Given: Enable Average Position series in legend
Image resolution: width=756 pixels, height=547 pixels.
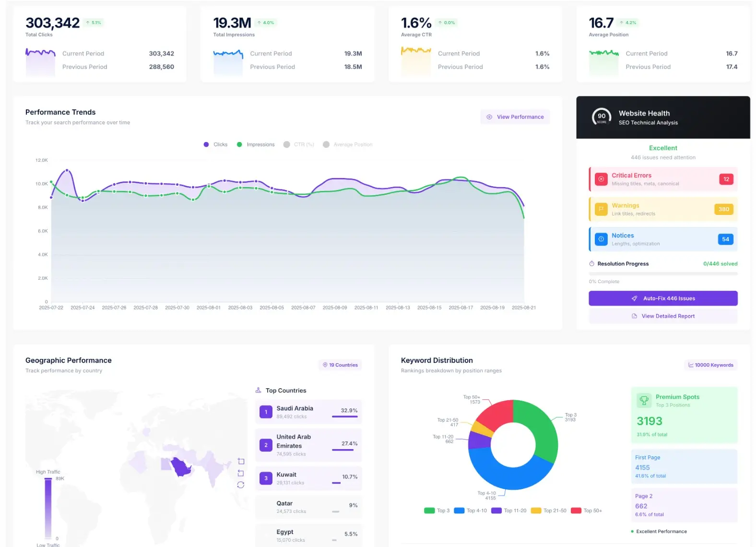Looking at the screenshot, I should click(x=348, y=144).
